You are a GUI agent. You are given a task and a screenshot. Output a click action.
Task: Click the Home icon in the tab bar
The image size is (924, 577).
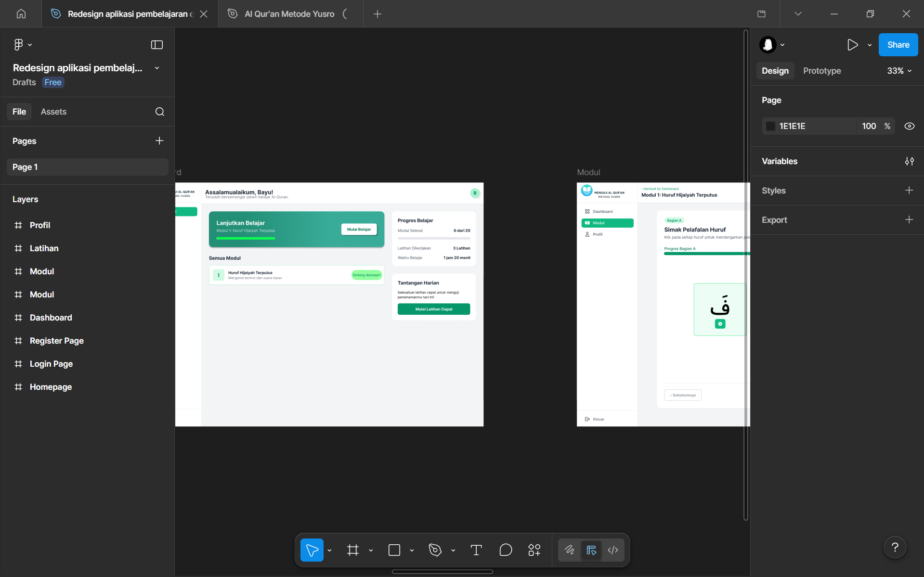21,13
